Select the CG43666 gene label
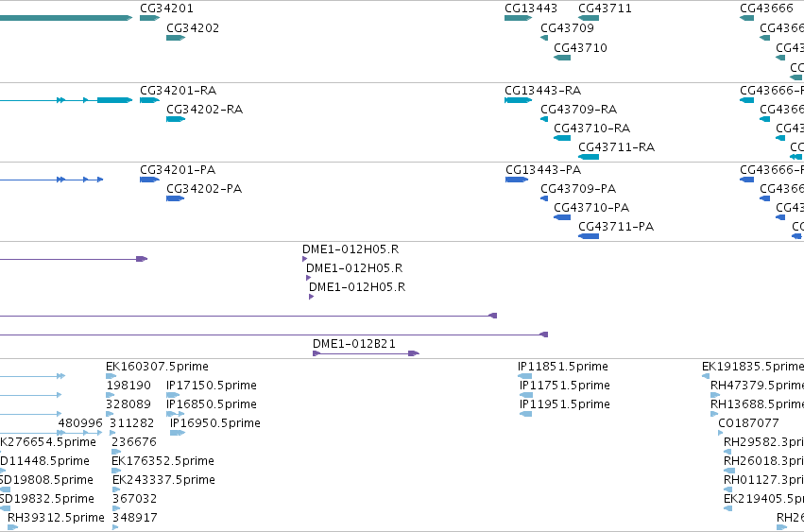The height and width of the screenshot is (532, 804). click(766, 9)
